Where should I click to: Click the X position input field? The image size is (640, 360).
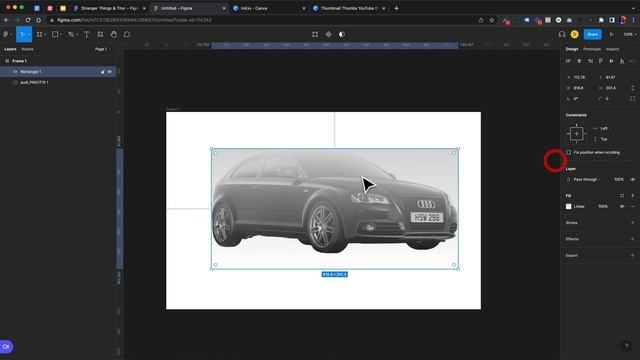pyautogui.click(x=580, y=78)
